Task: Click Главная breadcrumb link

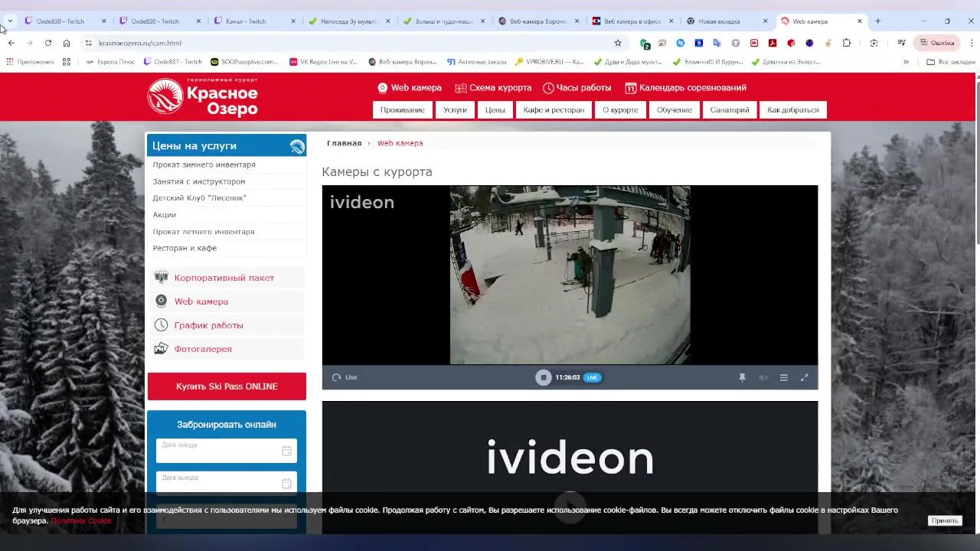Action: click(344, 143)
